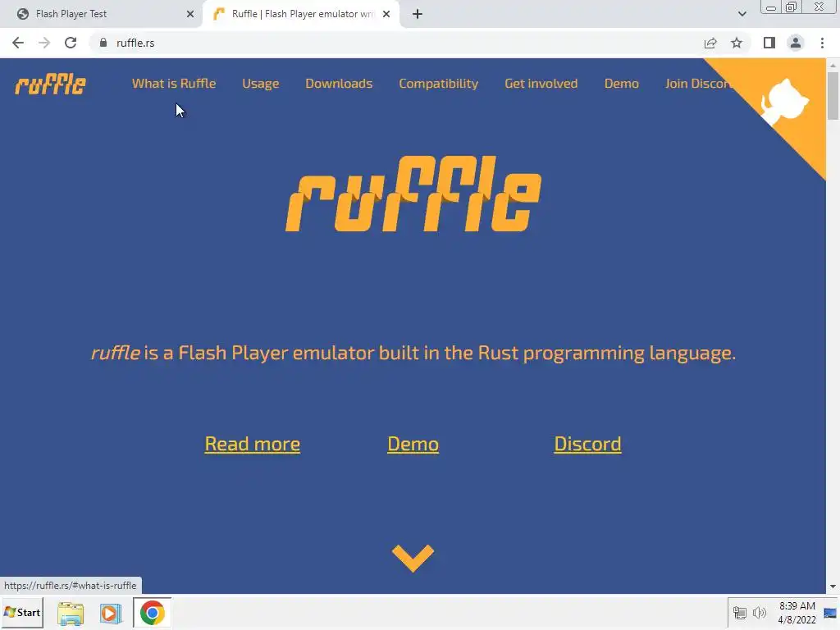
Task: Click scrollbar up arrow
Action: [x=833, y=65]
